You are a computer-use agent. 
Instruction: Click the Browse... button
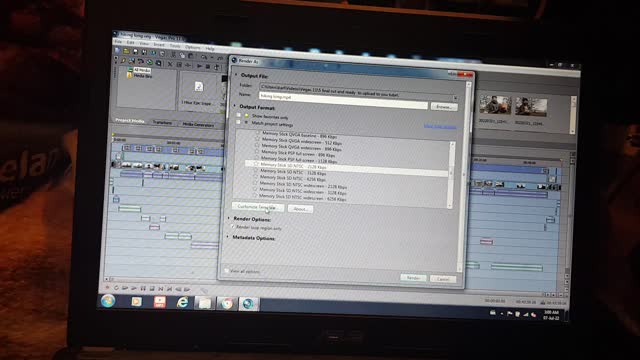click(444, 107)
